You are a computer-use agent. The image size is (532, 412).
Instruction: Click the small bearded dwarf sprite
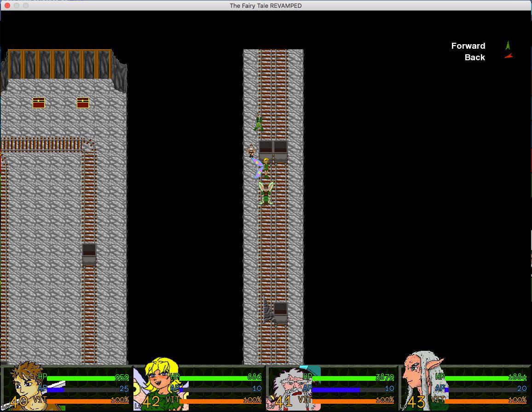pos(251,149)
